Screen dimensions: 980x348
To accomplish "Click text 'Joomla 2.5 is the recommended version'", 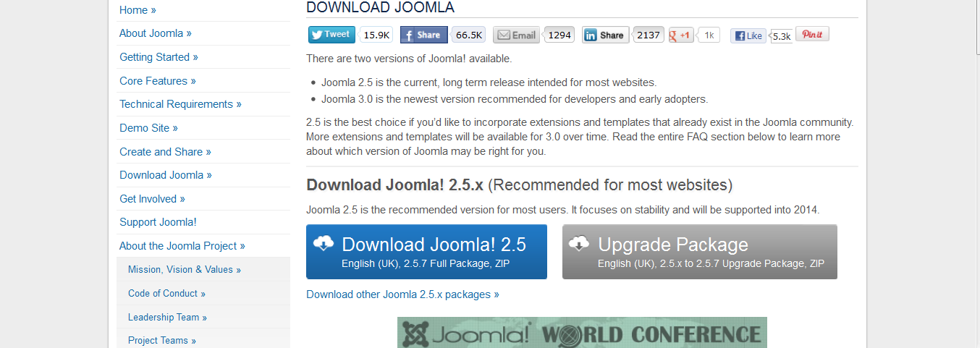I will [x=563, y=210].
